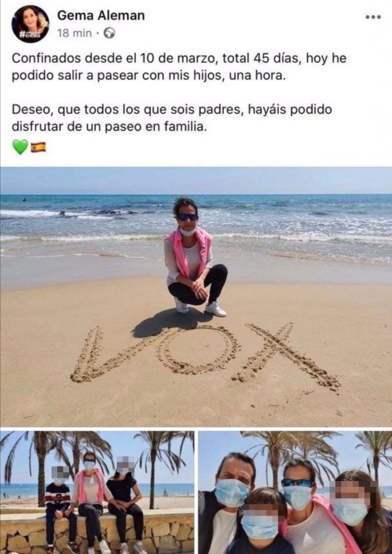Open Gema Aleman's profile picture
The width and height of the screenshot is (392, 554).
[30, 24]
